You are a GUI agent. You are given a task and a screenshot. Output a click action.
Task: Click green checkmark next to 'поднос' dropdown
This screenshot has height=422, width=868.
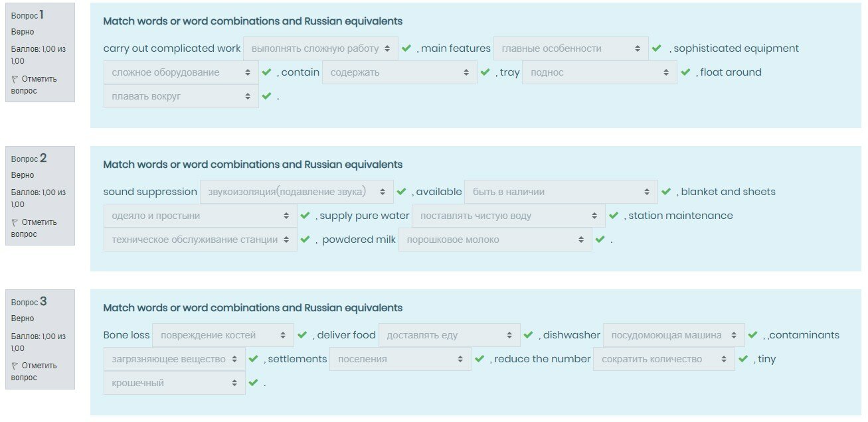[685, 72]
